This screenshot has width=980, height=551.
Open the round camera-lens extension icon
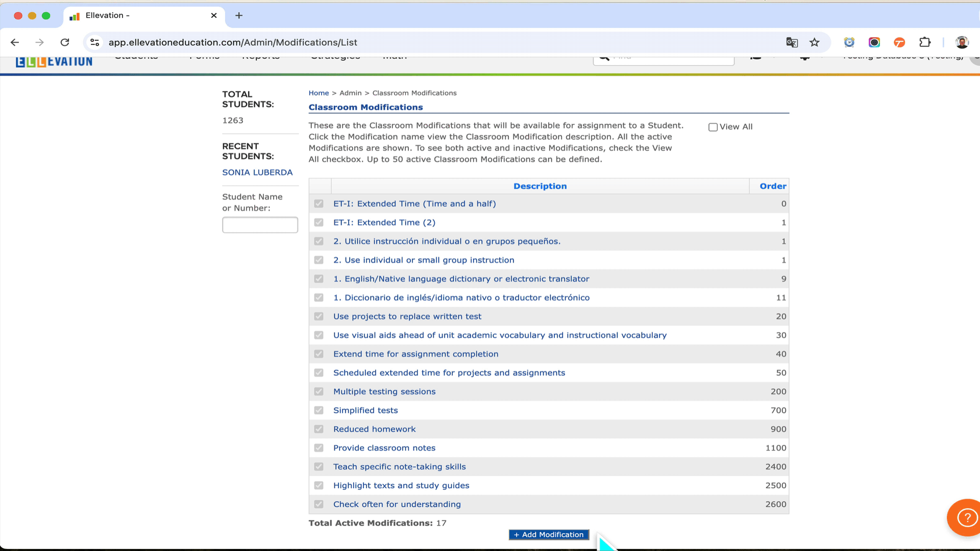[x=874, y=42]
